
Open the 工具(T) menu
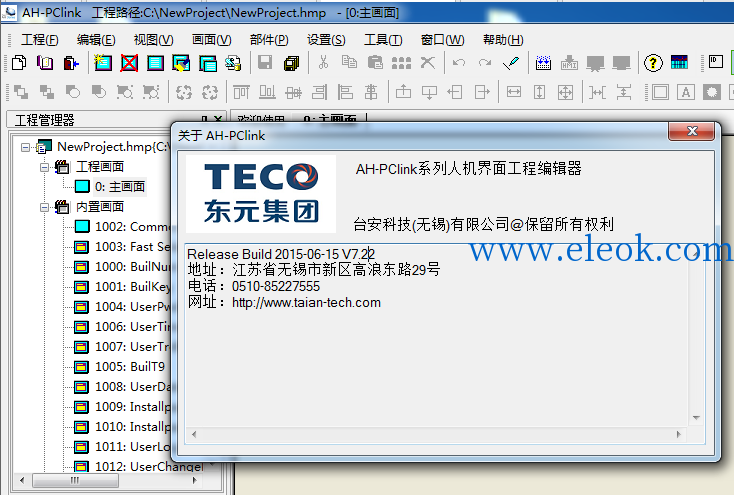(x=383, y=40)
